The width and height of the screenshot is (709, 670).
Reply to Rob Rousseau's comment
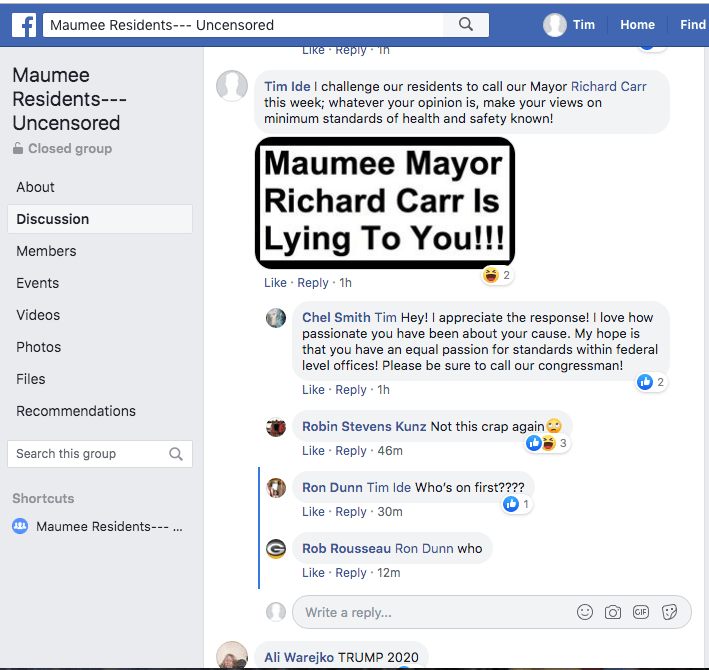point(351,573)
